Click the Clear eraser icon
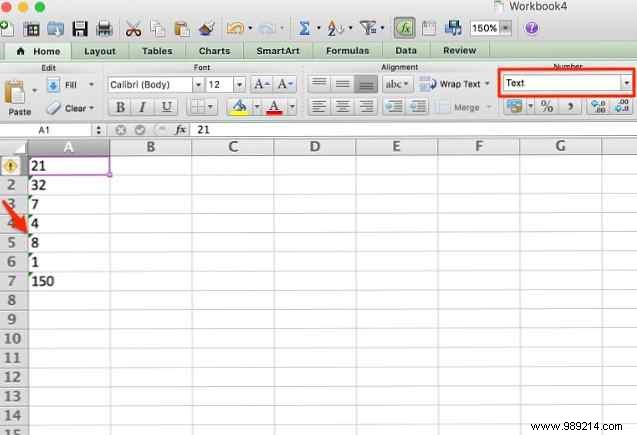Image resolution: width=637 pixels, height=435 pixels. [x=54, y=108]
